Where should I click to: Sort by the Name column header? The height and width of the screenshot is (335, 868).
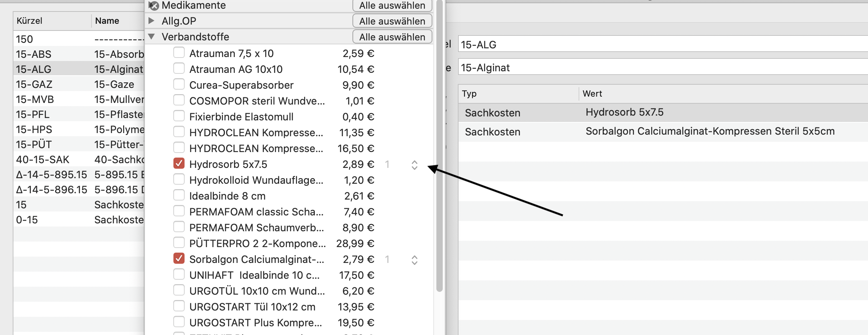[118, 21]
